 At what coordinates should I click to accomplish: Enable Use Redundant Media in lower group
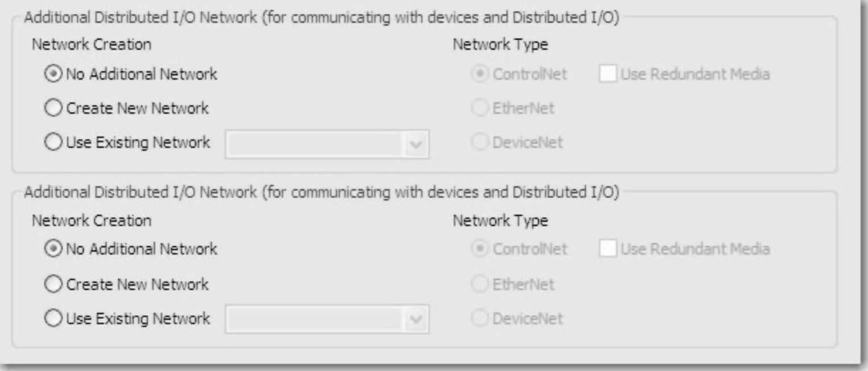(608, 249)
